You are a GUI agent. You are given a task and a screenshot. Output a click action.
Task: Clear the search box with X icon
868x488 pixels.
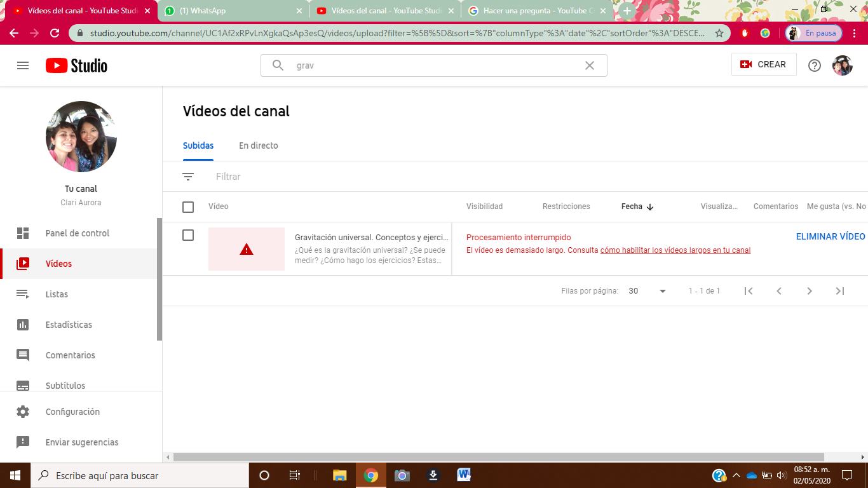[589, 65]
